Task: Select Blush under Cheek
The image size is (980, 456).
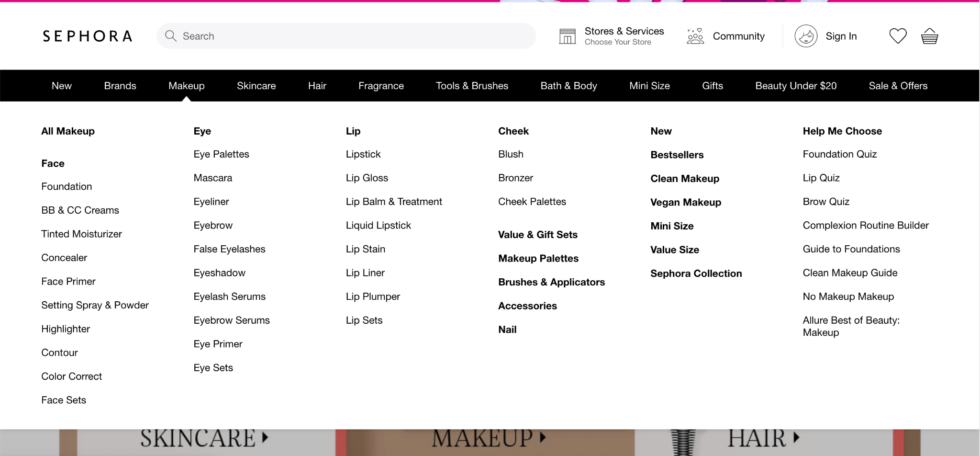Action: point(511,154)
